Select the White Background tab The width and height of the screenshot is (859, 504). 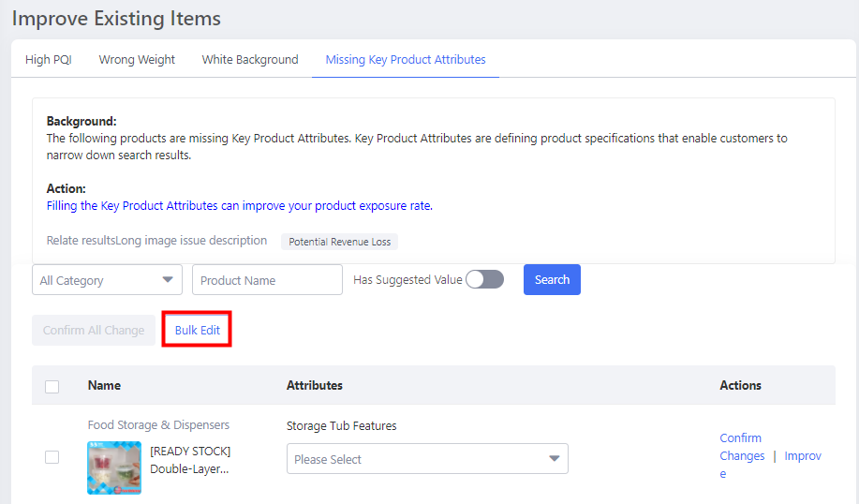pos(250,60)
